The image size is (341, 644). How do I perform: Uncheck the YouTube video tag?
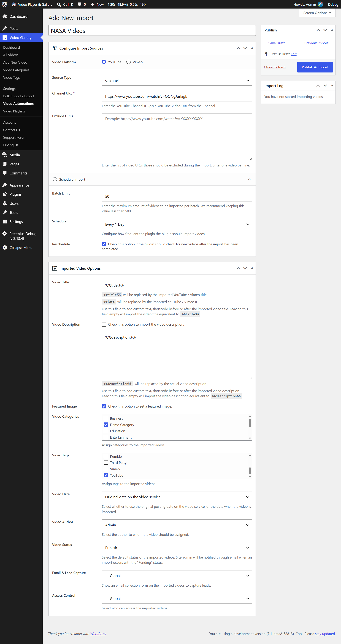[106, 475]
